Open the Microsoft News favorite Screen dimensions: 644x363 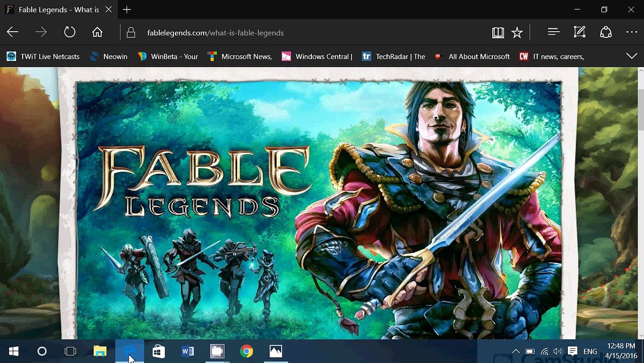coord(240,56)
